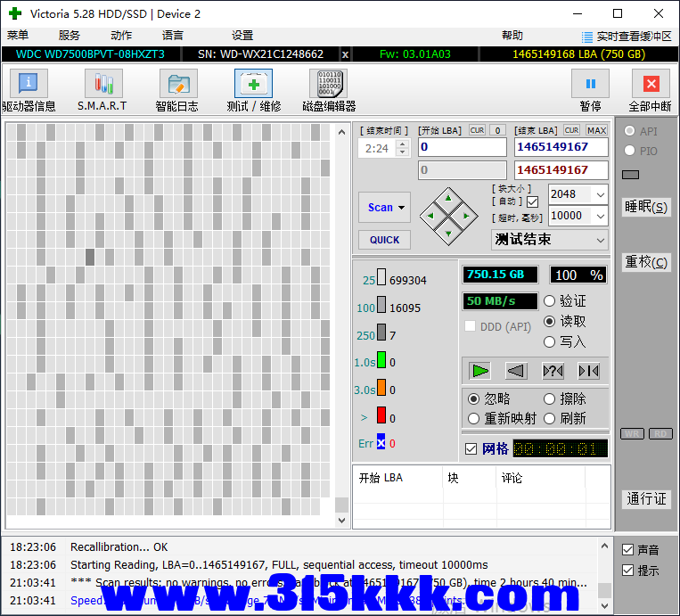
Task: Open the 帮助 help menu
Action: point(512,36)
